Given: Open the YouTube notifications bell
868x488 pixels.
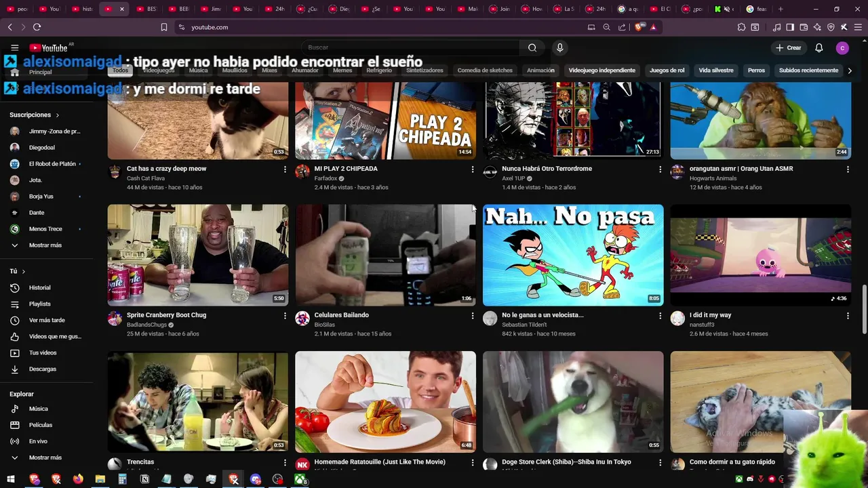Looking at the screenshot, I should pyautogui.click(x=818, y=47).
